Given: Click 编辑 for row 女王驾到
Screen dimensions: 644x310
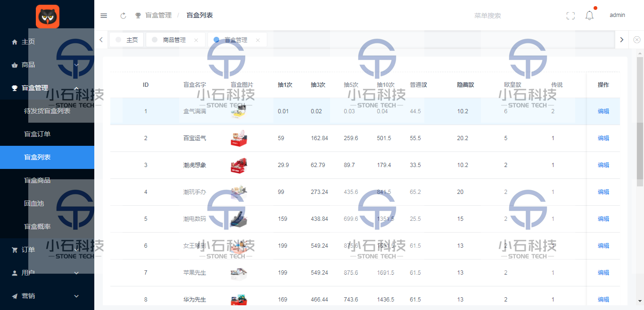Looking at the screenshot, I should (x=603, y=246).
